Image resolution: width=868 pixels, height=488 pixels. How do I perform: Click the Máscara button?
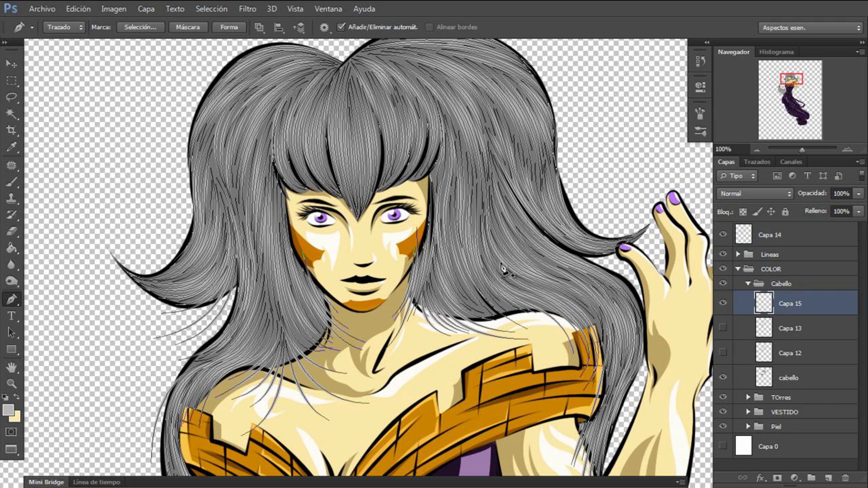[x=188, y=27]
